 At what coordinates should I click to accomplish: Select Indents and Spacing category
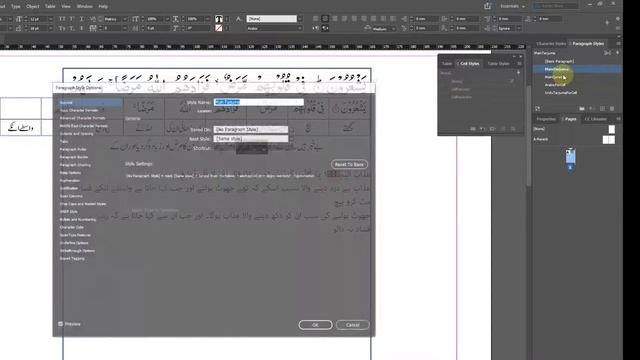(76, 134)
